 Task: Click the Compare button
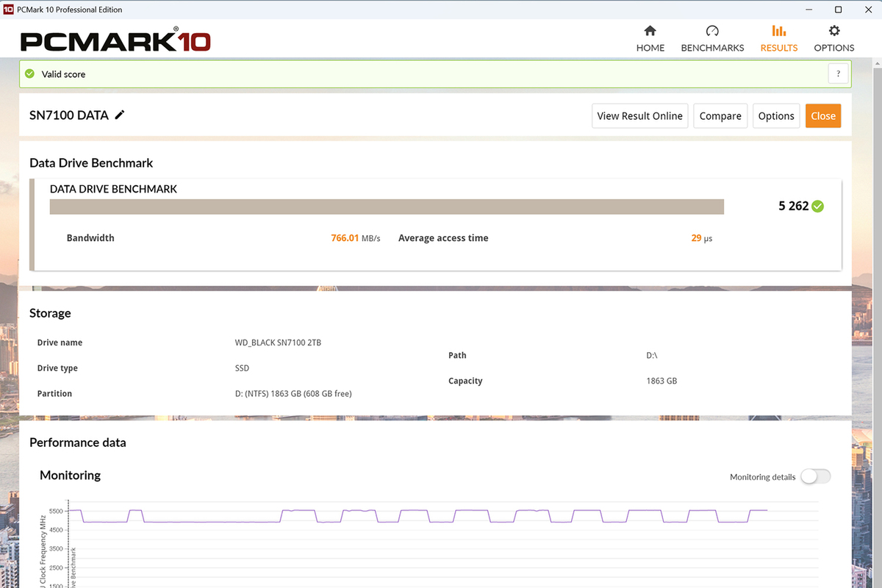click(x=720, y=116)
